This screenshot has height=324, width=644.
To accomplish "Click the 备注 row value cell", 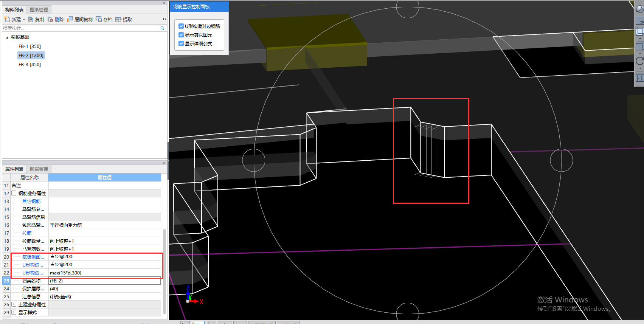I will (x=105, y=185).
